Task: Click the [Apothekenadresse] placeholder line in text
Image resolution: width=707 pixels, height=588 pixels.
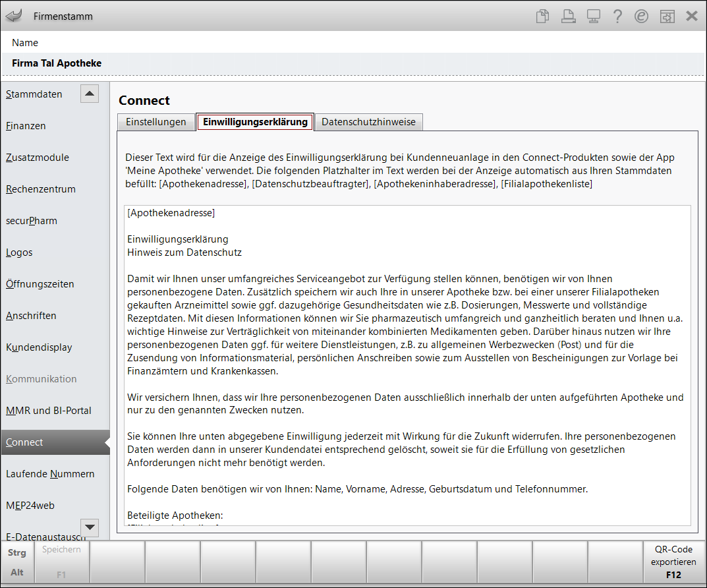Action: (x=171, y=213)
